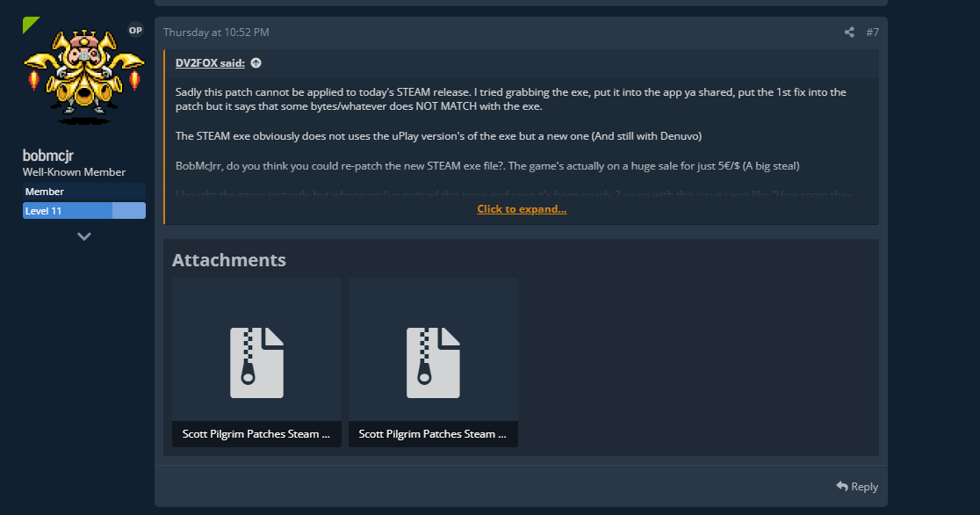
Task: Click the Level 11 progress bar
Action: tap(83, 211)
